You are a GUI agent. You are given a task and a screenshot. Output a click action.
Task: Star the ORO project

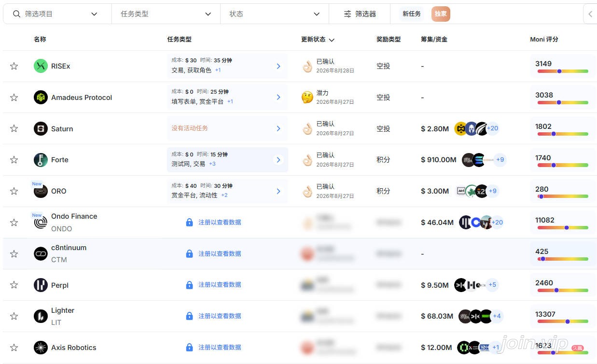point(14,191)
